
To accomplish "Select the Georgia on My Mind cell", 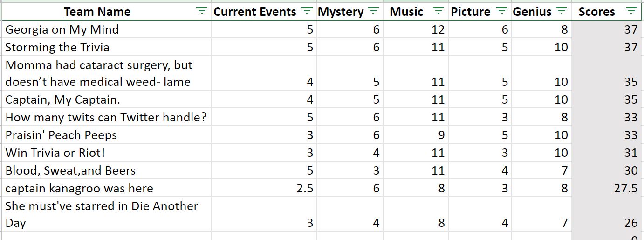I will [107, 29].
